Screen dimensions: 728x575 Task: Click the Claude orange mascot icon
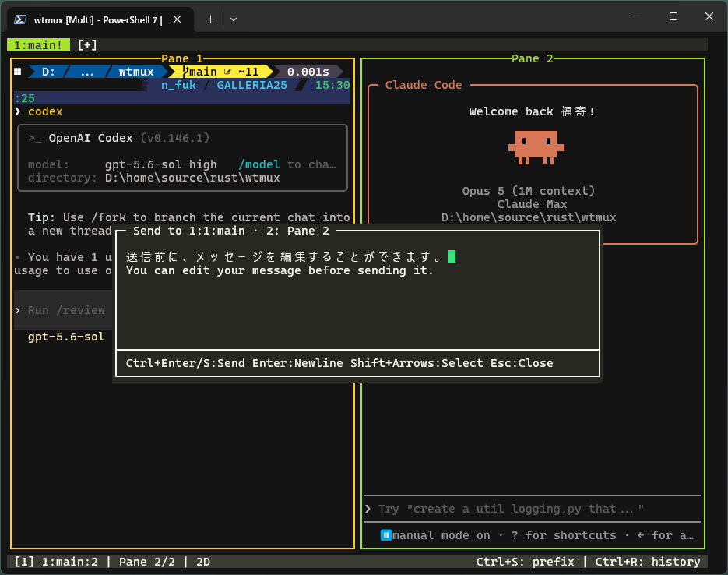(x=536, y=147)
